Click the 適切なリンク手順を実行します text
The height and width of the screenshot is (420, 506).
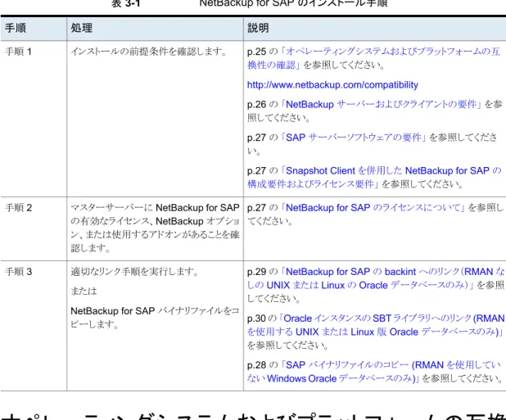click(135, 272)
